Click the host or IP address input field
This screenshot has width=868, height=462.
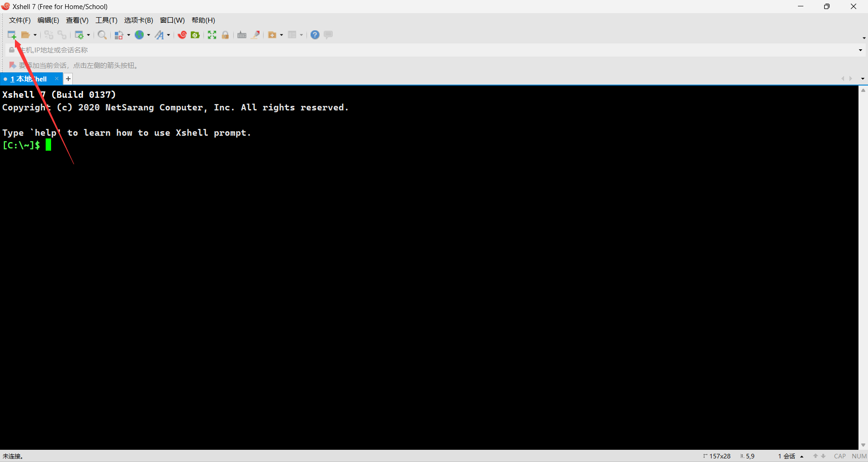tap(436, 50)
